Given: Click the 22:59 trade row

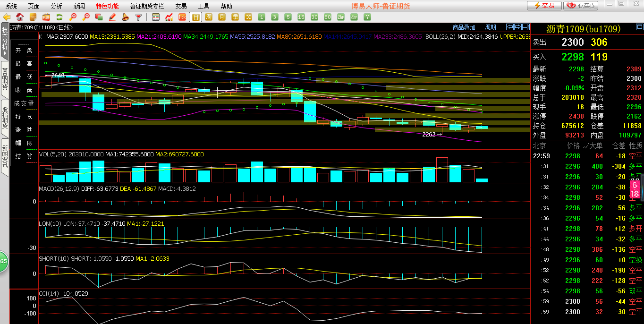Looking at the screenshot, I should coord(587,156).
